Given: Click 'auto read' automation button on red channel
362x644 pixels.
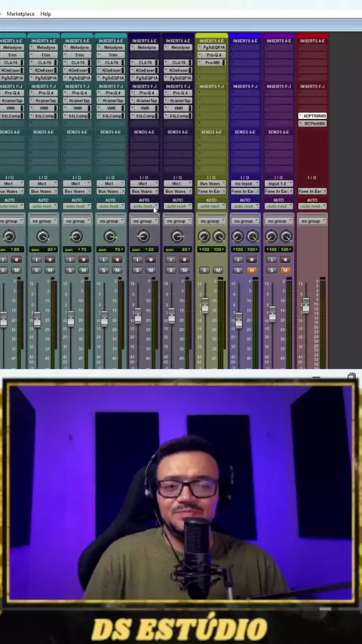Looking at the screenshot, I should [313, 206].
